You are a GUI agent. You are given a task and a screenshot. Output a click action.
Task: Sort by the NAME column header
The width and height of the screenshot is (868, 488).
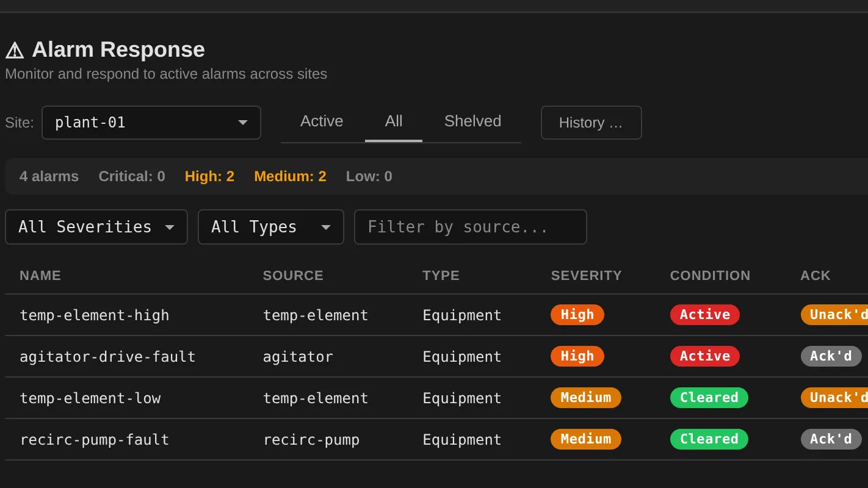[40, 276]
